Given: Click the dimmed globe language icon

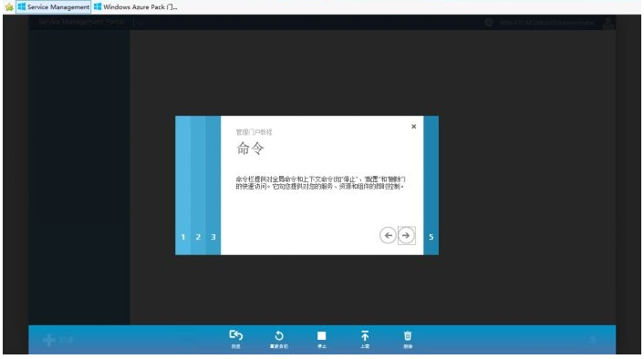Looking at the screenshot, I should coord(489,23).
